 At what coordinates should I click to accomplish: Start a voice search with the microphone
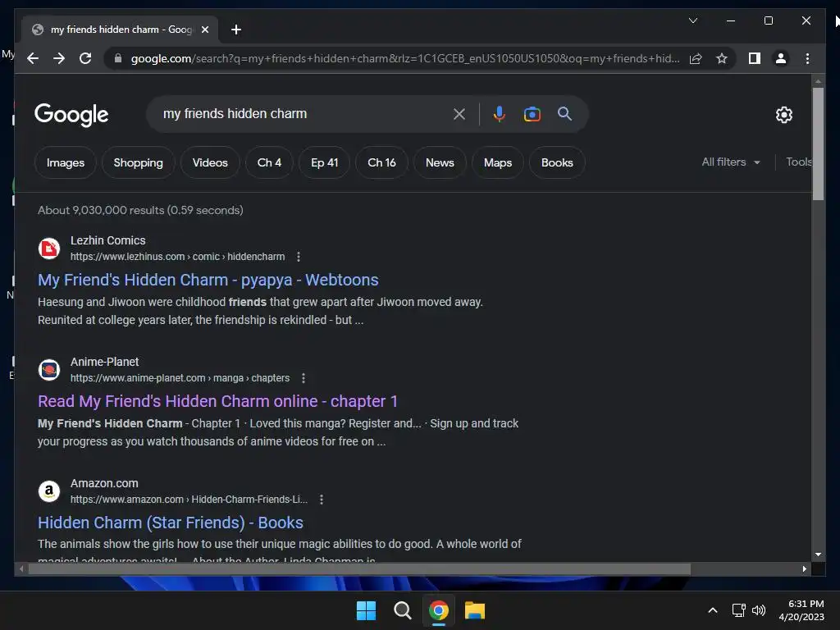pos(499,114)
